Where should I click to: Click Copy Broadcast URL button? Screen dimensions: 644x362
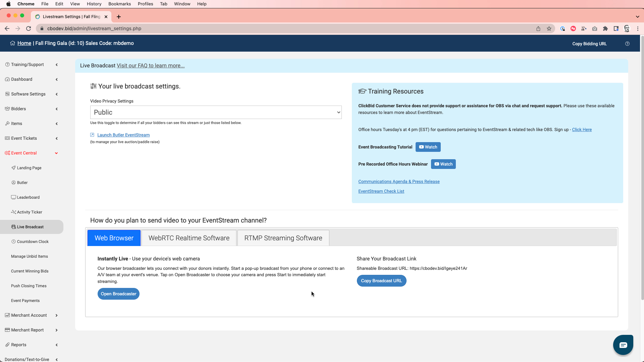pyautogui.click(x=381, y=281)
